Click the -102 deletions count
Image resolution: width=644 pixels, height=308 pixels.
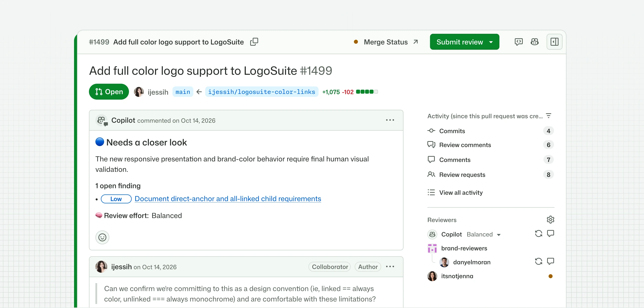pyautogui.click(x=348, y=92)
